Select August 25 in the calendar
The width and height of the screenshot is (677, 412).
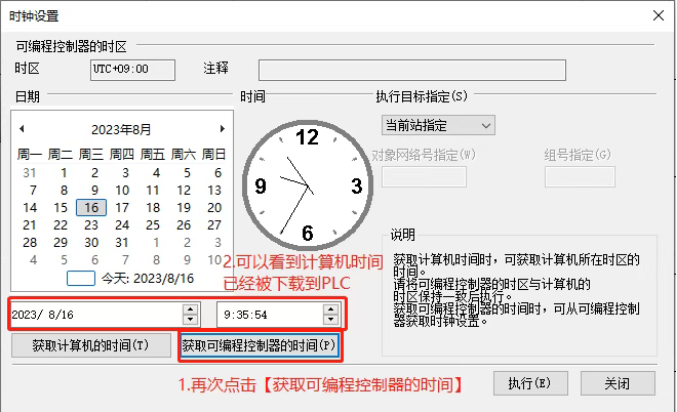pyautogui.click(x=152, y=225)
